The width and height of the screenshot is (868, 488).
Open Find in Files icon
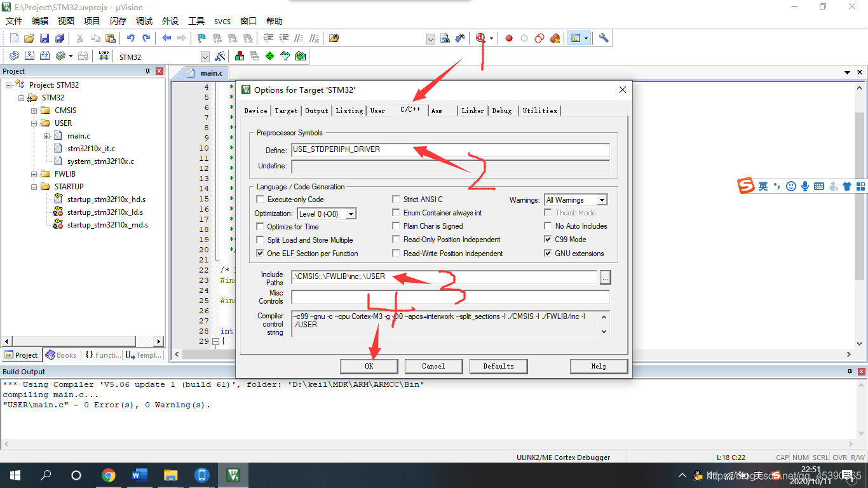[x=334, y=38]
